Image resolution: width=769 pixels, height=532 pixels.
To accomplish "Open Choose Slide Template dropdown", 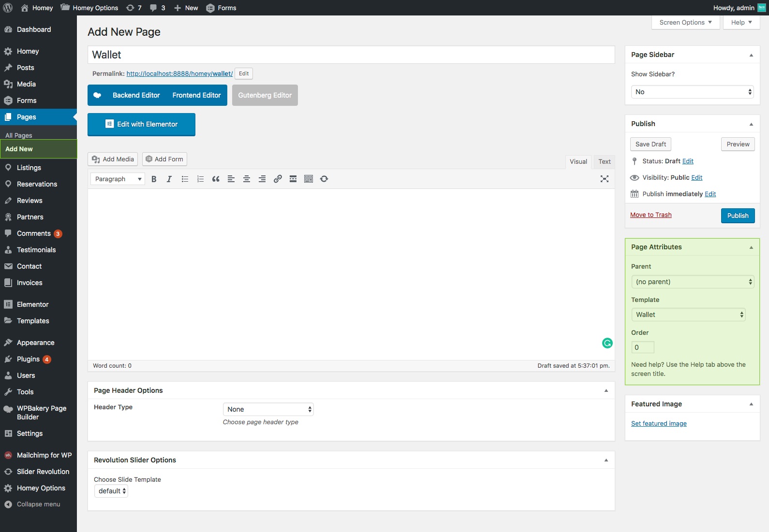I will click(111, 491).
